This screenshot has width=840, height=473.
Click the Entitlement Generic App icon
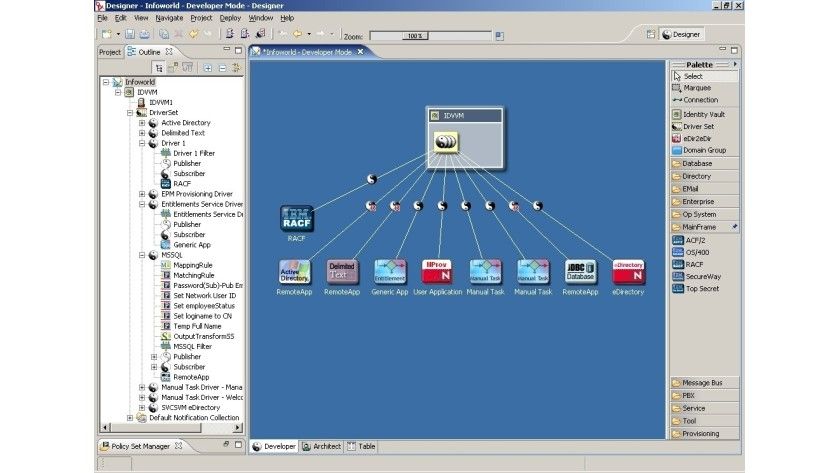389,272
